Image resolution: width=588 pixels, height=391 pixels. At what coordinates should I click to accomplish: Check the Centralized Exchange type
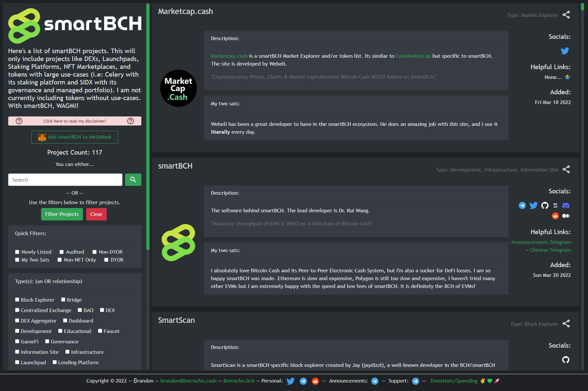17,310
